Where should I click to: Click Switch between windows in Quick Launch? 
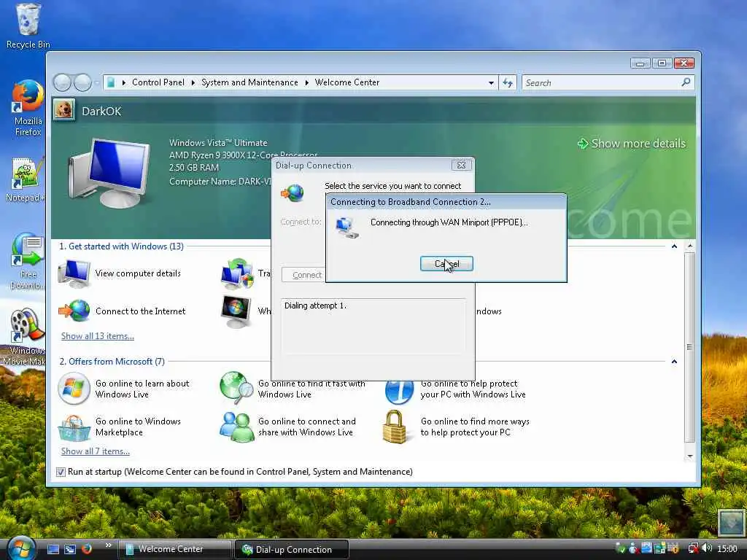pyautogui.click(x=70, y=549)
